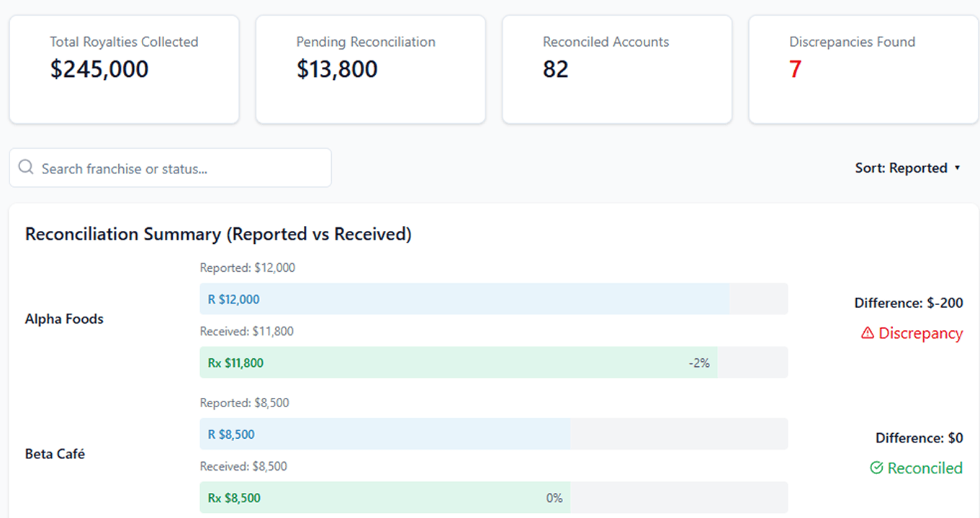
Task: Open the Reconciled Accounts card
Action: [x=616, y=69]
